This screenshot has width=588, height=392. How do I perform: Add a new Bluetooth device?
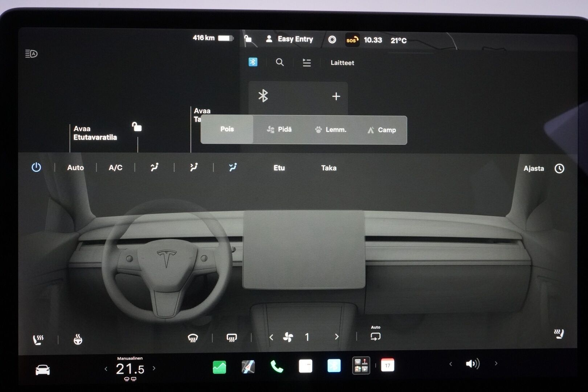(x=336, y=96)
